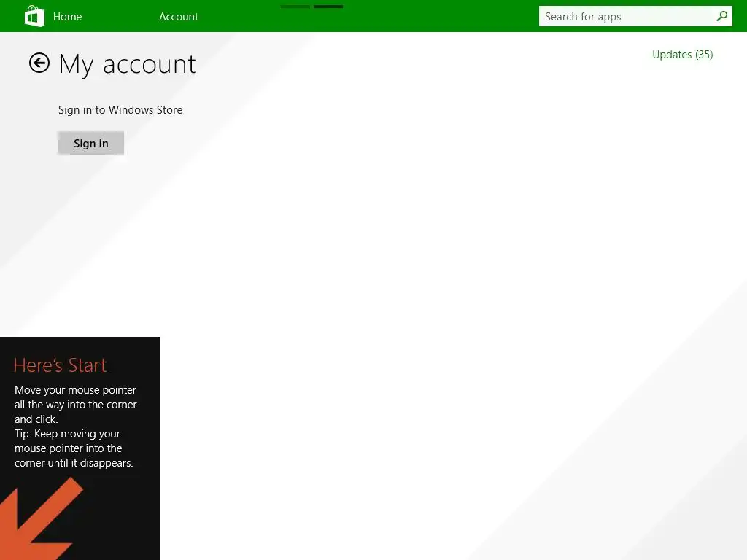This screenshot has height=560, width=747.
Task: Click the "My account" heading
Action: click(x=127, y=64)
